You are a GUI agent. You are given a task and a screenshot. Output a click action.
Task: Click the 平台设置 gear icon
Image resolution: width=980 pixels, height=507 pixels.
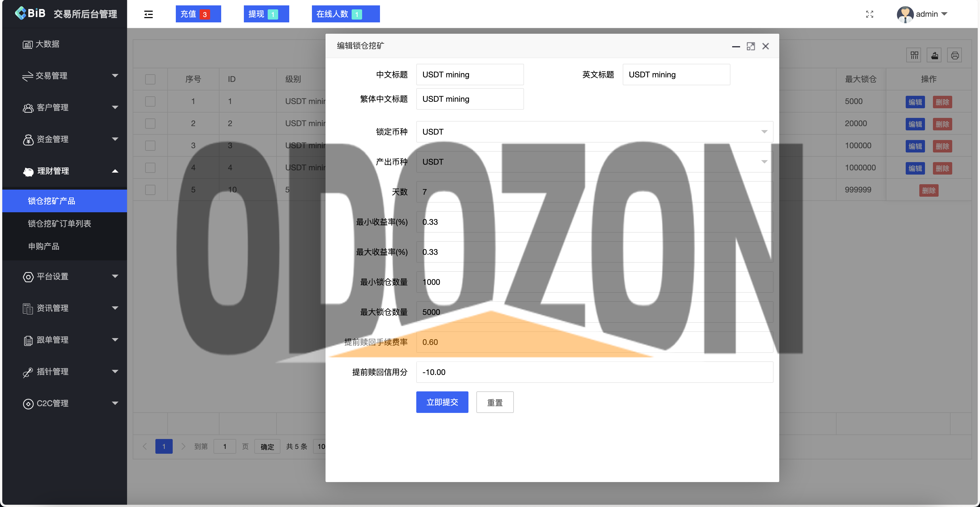(x=28, y=277)
